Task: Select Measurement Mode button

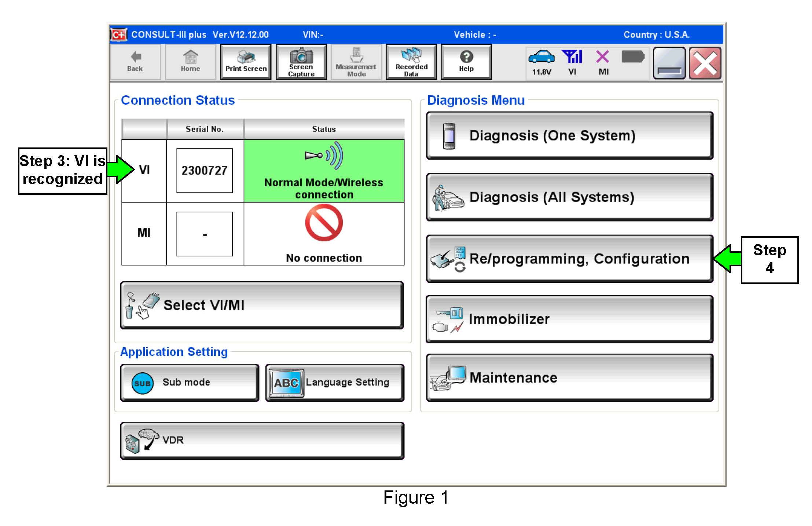Action: [356, 62]
